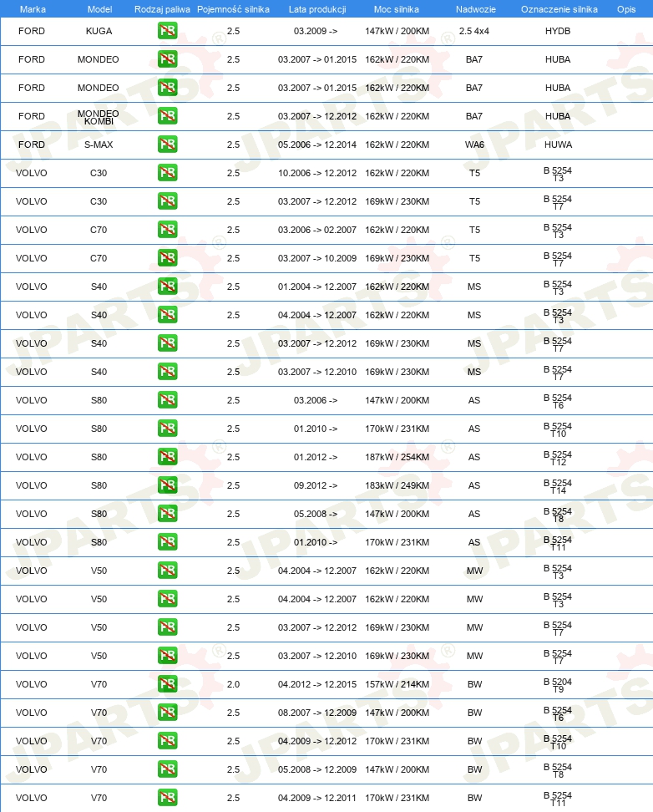Click the fuel icon in the S40 01.2004 row

point(167,287)
